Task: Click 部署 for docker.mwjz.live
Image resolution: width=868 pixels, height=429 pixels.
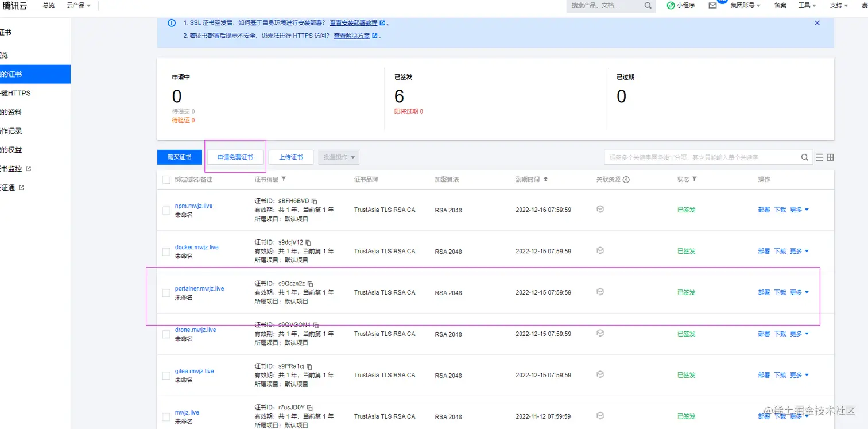Action: (x=764, y=252)
